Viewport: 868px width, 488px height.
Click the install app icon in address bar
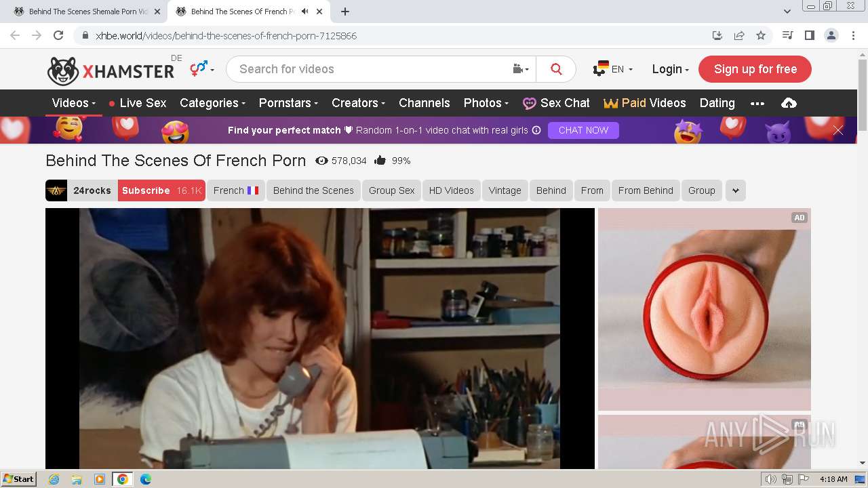[x=717, y=36]
